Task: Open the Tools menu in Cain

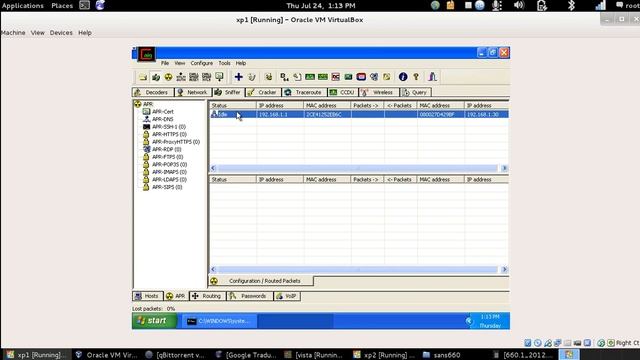Action: point(224,63)
